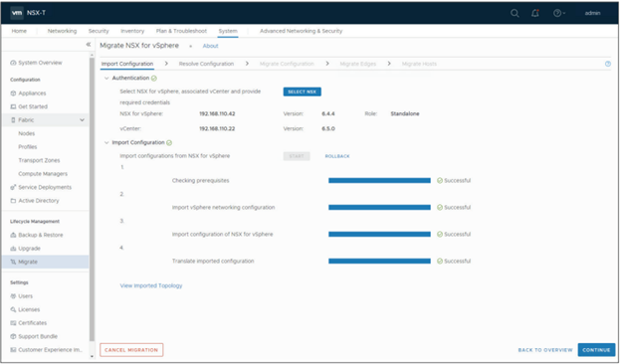Click the help icon at right of steps
Image resolution: width=621 pixels, height=364 pixels.
(608, 64)
